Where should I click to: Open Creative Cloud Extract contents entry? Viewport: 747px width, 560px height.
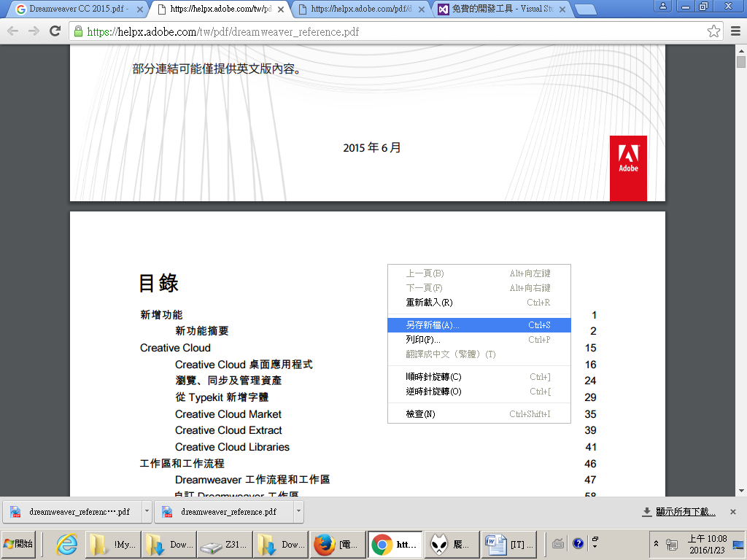point(228,430)
